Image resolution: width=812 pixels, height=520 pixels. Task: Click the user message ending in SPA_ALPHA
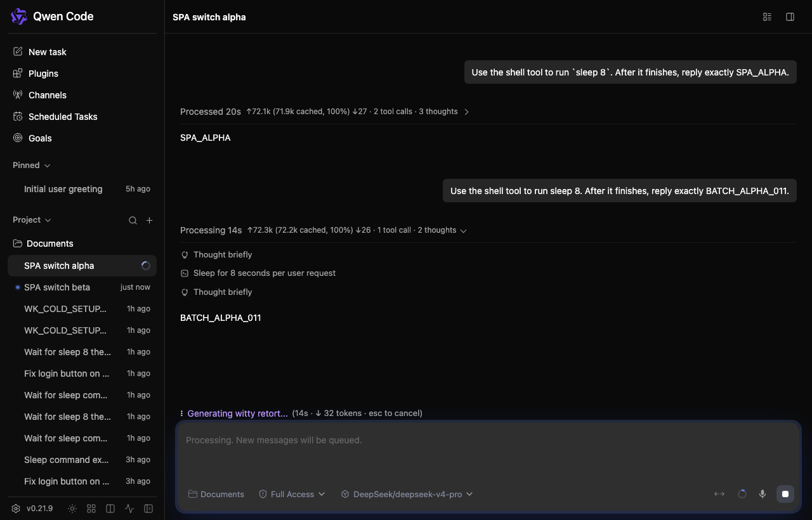631,72
